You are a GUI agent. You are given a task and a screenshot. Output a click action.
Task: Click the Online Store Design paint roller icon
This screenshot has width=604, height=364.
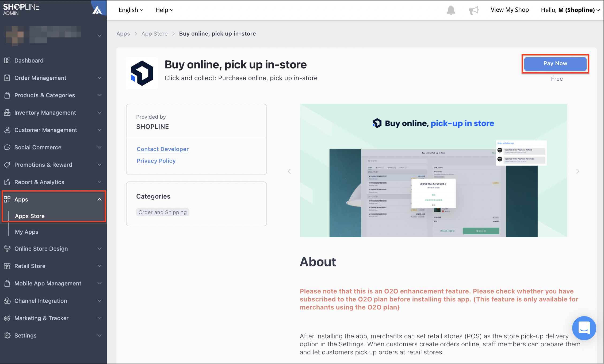tap(7, 249)
